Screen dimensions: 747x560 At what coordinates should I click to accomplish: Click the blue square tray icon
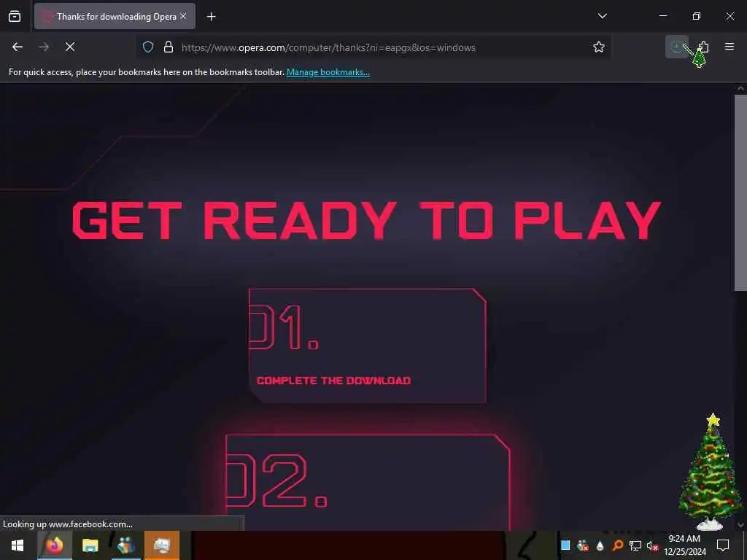pos(565,545)
